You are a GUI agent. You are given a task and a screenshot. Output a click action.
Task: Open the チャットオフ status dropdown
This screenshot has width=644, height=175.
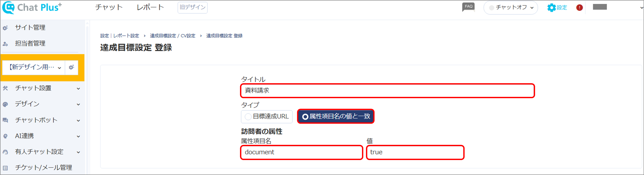point(511,7)
